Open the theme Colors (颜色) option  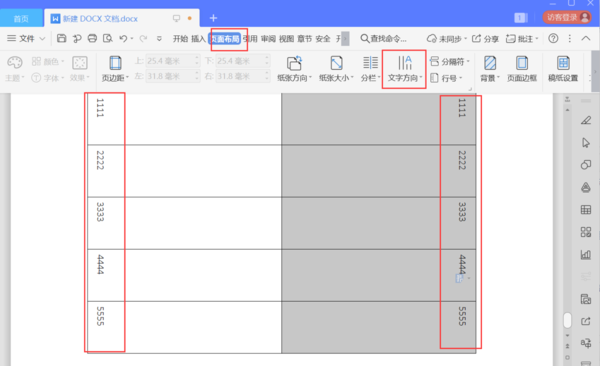(48, 61)
